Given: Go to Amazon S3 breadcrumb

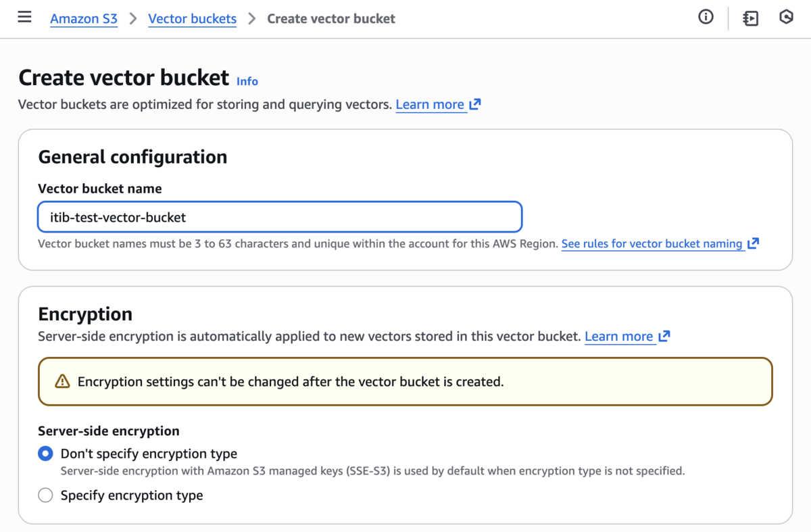Looking at the screenshot, I should [x=84, y=18].
